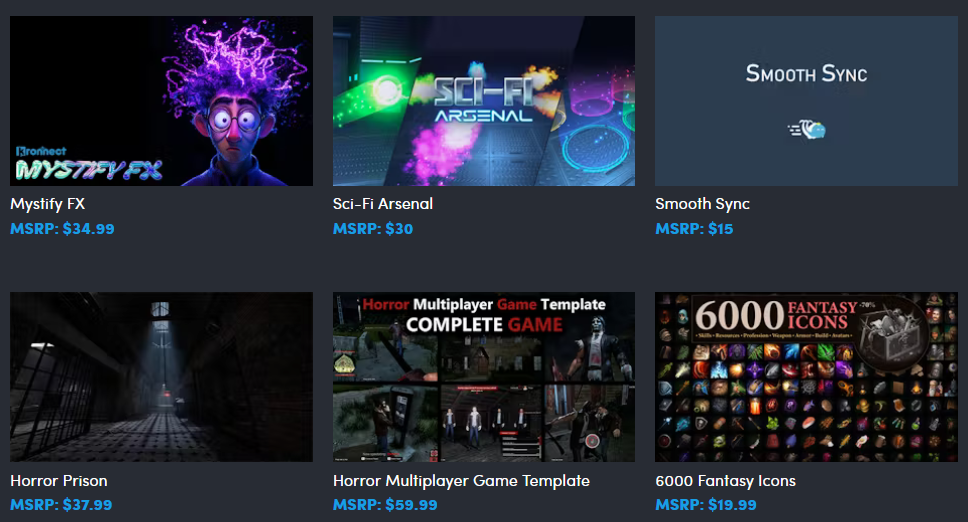Click the Smooth Sync running logo icon
The image size is (968, 522).
click(x=807, y=130)
